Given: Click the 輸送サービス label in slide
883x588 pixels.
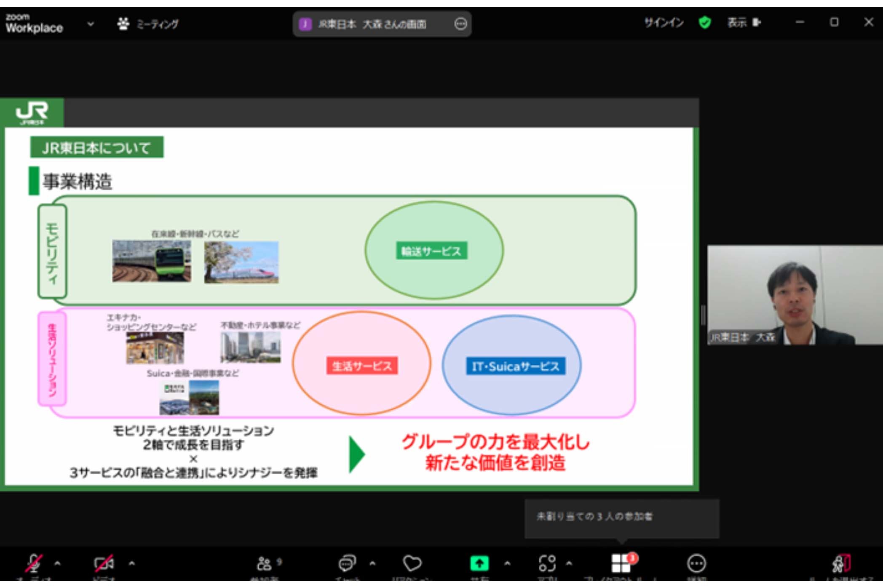Looking at the screenshot, I should (x=431, y=251).
